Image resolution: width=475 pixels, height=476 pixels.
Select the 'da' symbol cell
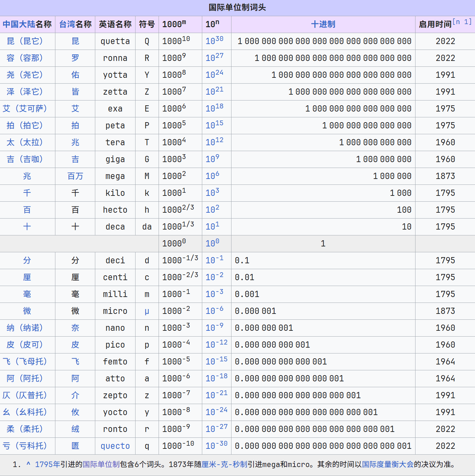click(x=147, y=227)
